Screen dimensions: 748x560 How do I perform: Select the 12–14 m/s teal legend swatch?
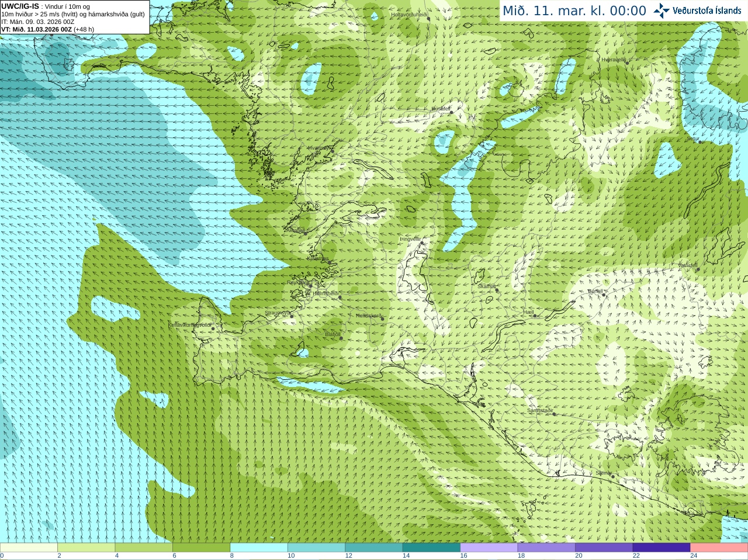coord(374,548)
